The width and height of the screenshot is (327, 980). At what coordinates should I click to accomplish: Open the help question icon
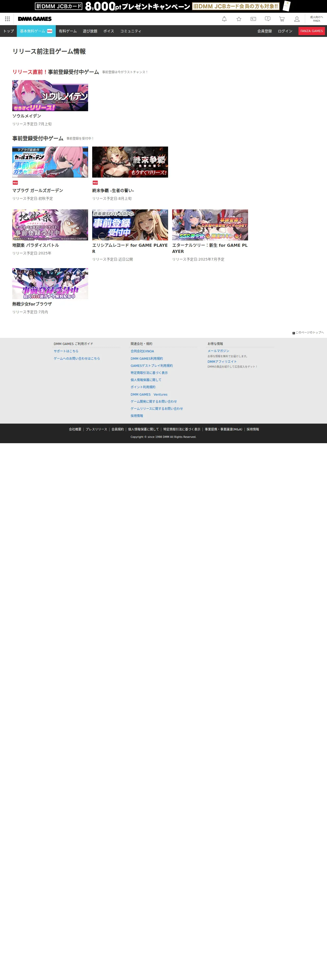tap(268, 19)
